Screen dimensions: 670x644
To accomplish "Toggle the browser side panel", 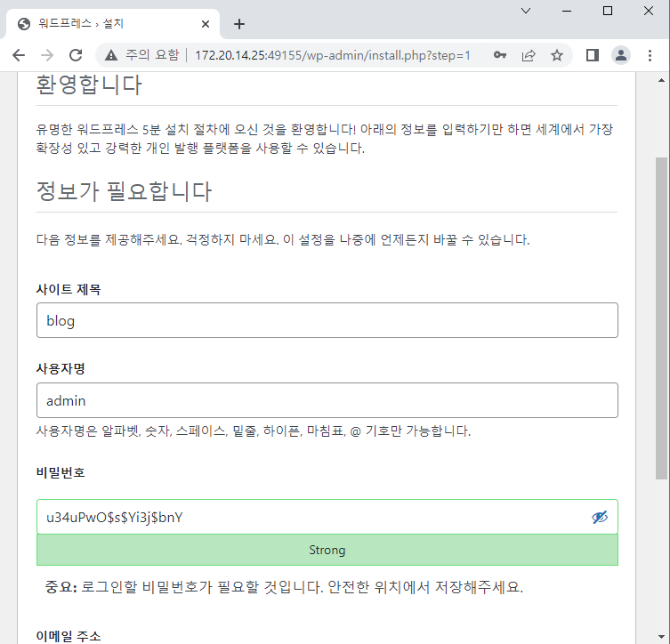I will 593,55.
